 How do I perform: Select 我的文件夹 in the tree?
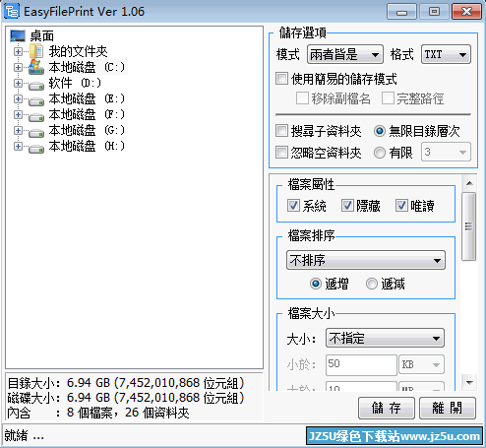[78, 51]
